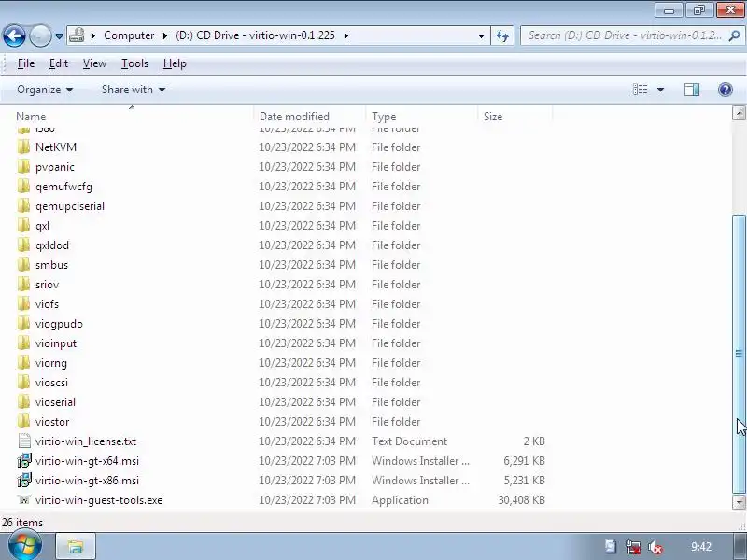Open the Share with dropdown
The height and width of the screenshot is (560, 747).
pos(134,90)
